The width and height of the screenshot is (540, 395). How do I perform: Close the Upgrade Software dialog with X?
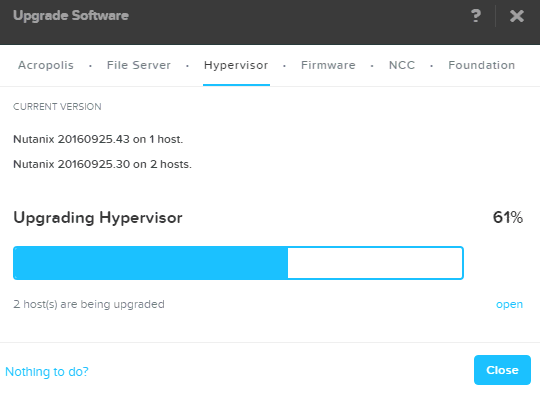pos(517,16)
